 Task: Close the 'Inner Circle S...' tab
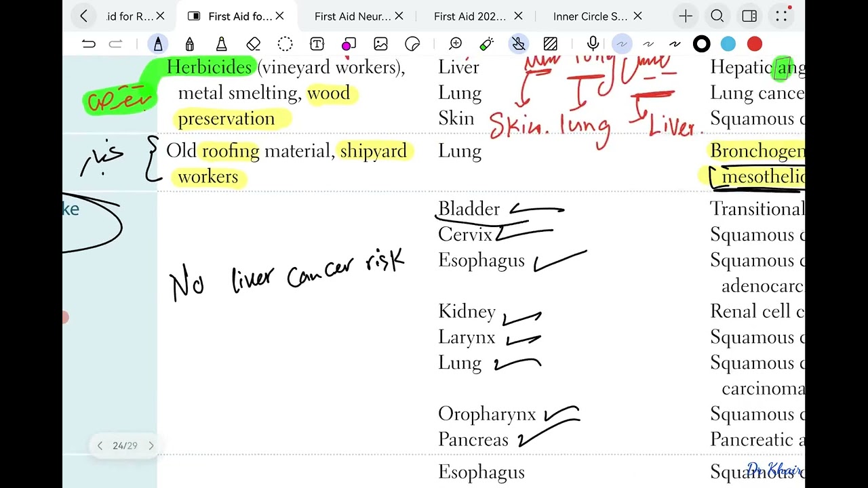[x=637, y=16]
